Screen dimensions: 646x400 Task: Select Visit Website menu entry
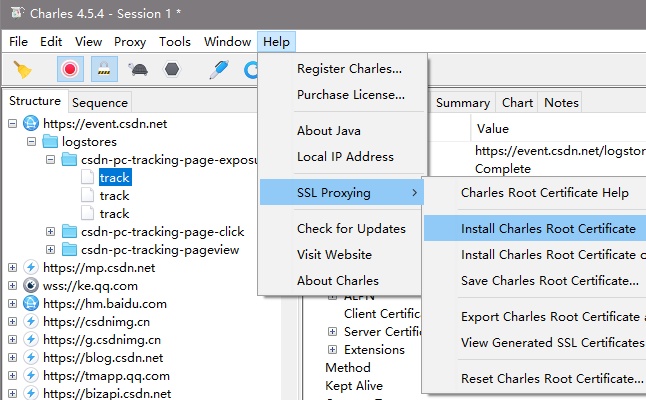point(341,254)
